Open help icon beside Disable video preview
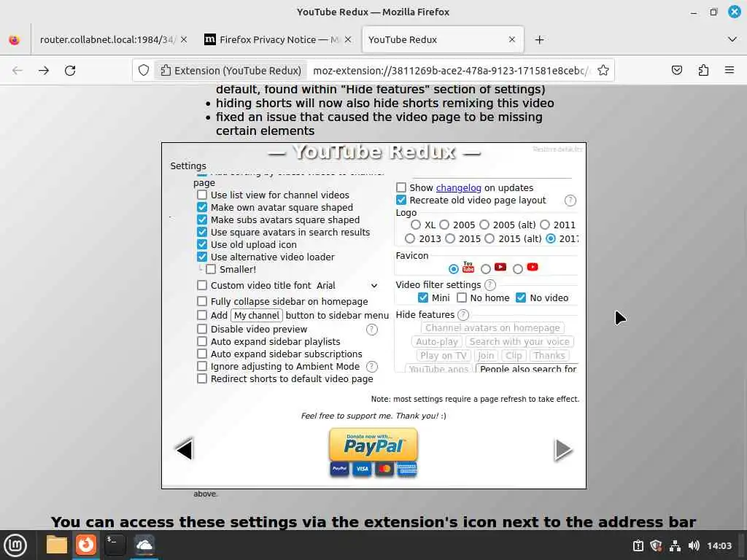Screen dimensions: 747x560 click(x=371, y=330)
